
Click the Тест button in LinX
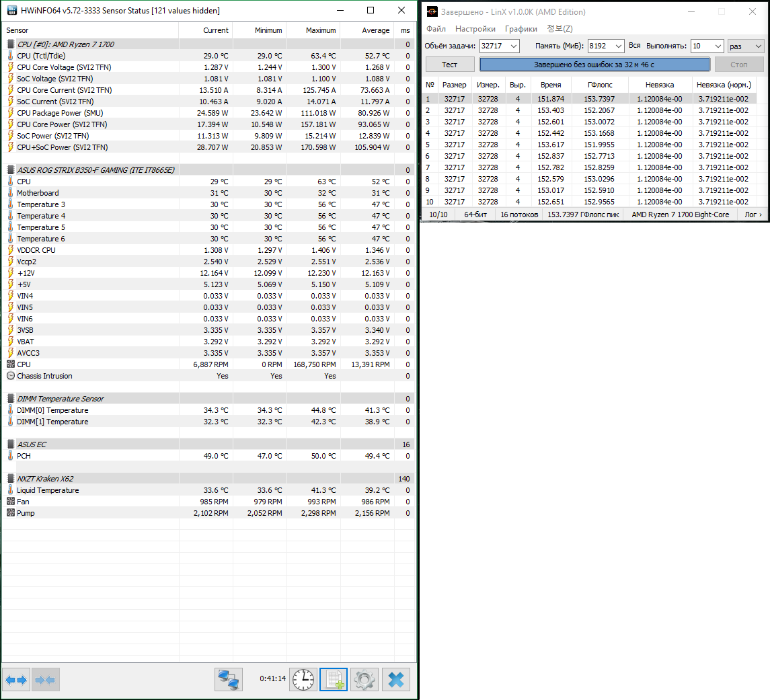tap(450, 65)
